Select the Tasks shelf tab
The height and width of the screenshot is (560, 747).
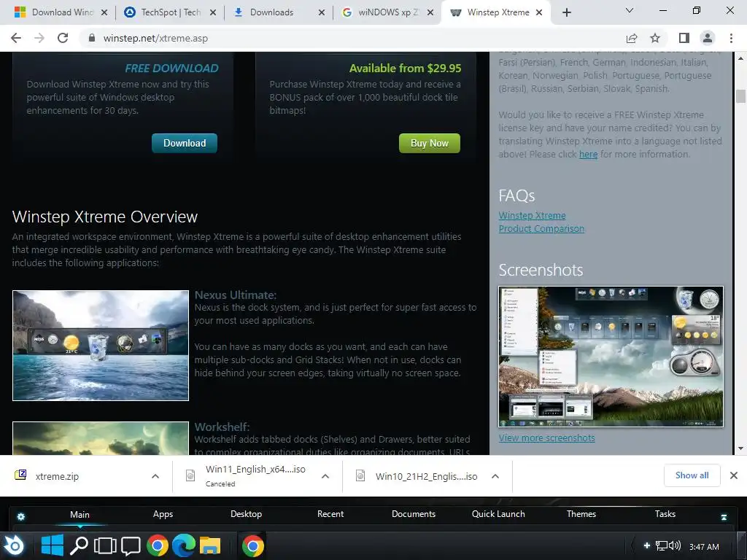pos(665,514)
